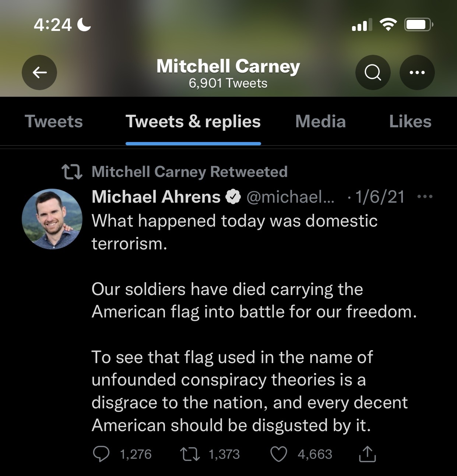Switch to the Tweets tab
Image resolution: width=457 pixels, height=476 pixels.
(54, 122)
